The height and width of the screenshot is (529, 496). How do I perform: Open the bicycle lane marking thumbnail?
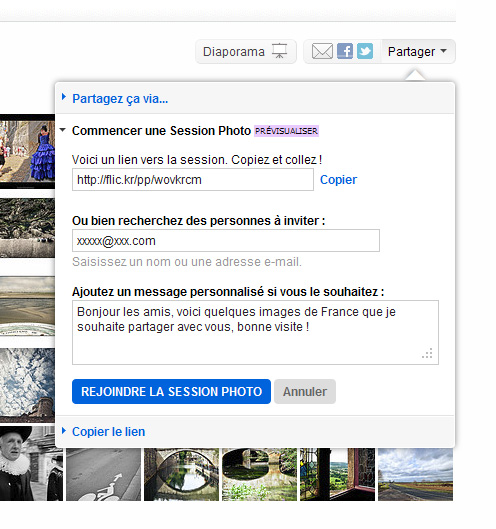[x=103, y=474]
